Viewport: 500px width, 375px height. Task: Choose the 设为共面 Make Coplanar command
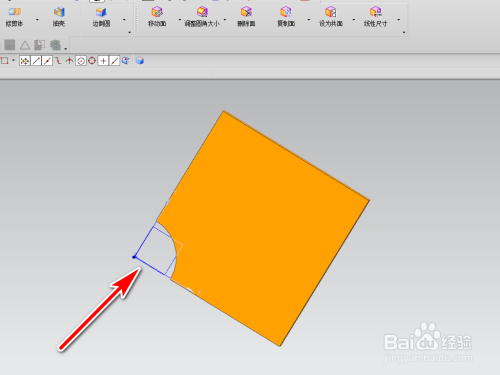(x=331, y=17)
